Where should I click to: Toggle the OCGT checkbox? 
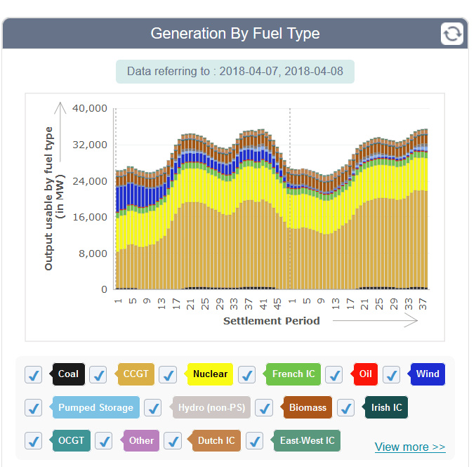[34, 441]
